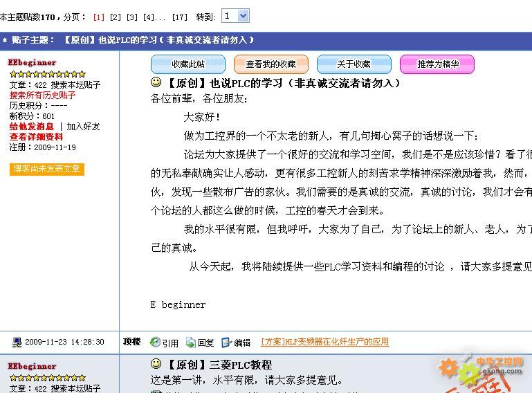
Task: Click the smiley icon beside 三菱PLC教程 title
Action: point(156,364)
